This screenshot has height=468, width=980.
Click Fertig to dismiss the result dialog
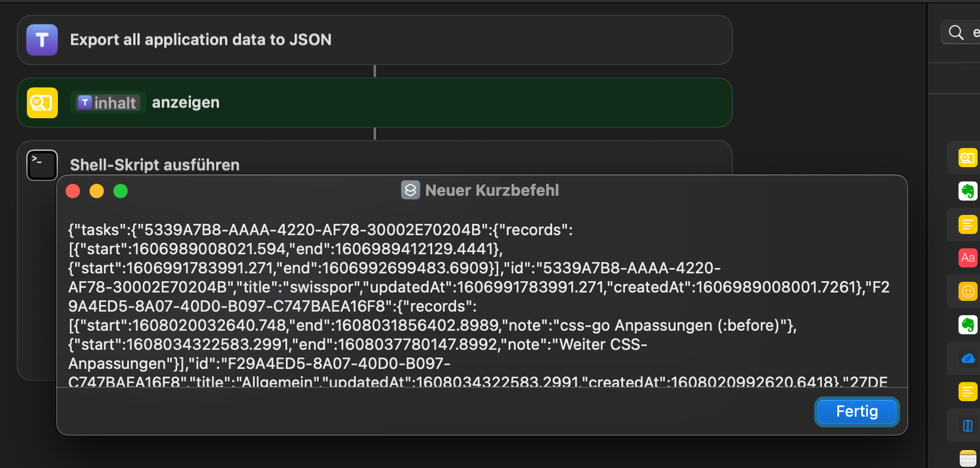click(857, 411)
